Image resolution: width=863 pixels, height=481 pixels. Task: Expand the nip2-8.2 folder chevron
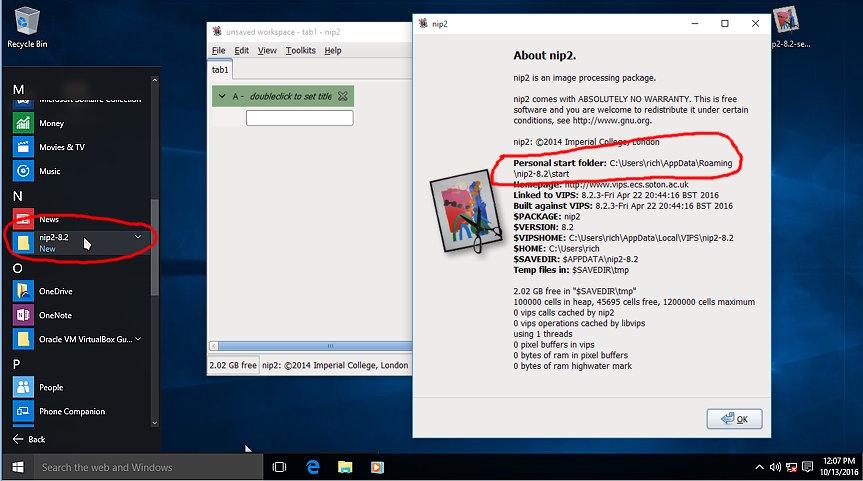138,237
